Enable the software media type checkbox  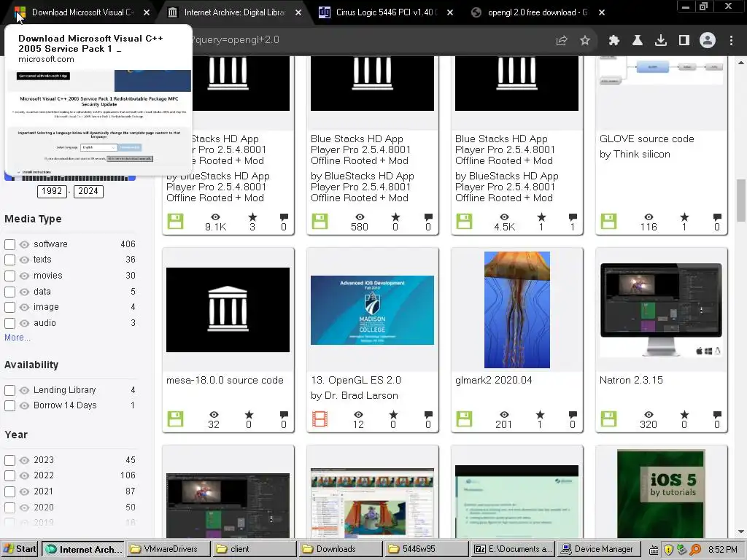[x=10, y=245]
